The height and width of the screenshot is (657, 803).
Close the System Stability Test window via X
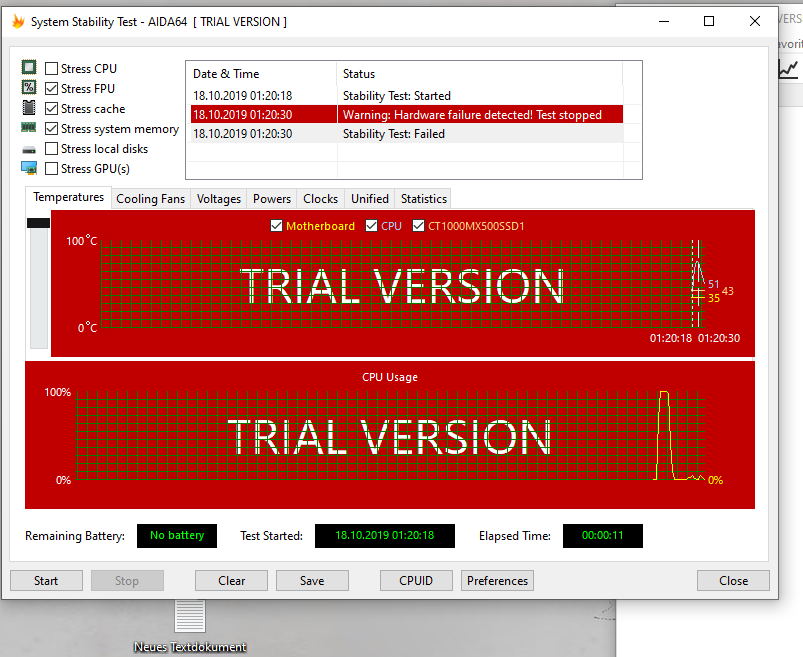click(x=755, y=22)
